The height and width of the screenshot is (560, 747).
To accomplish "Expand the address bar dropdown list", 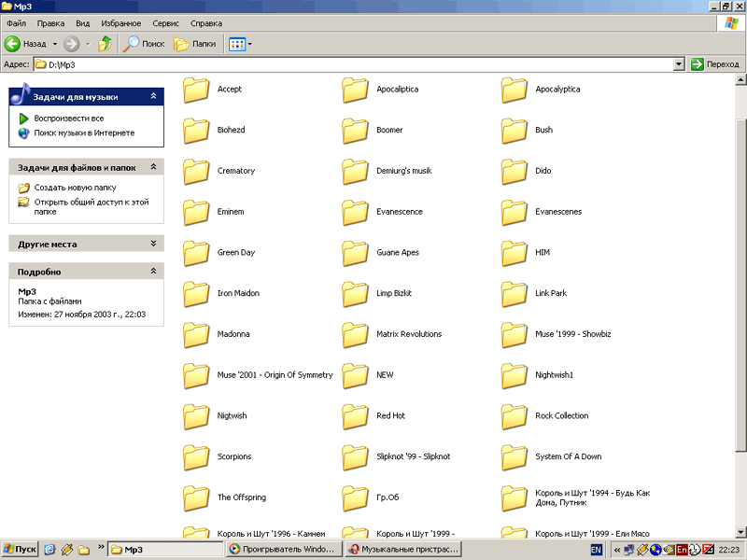I will tap(679, 64).
